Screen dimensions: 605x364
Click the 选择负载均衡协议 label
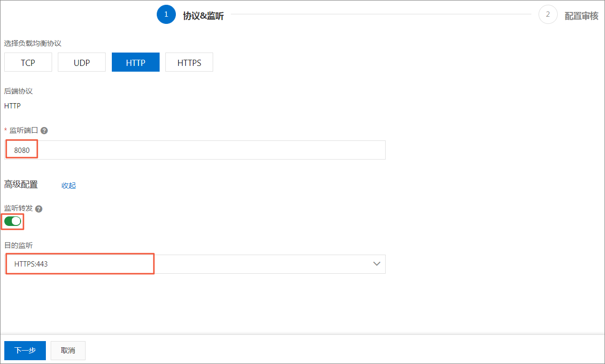pyautogui.click(x=33, y=43)
